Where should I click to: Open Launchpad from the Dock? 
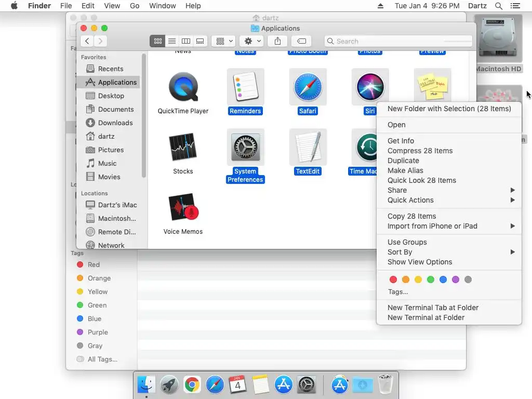pyautogui.click(x=169, y=385)
